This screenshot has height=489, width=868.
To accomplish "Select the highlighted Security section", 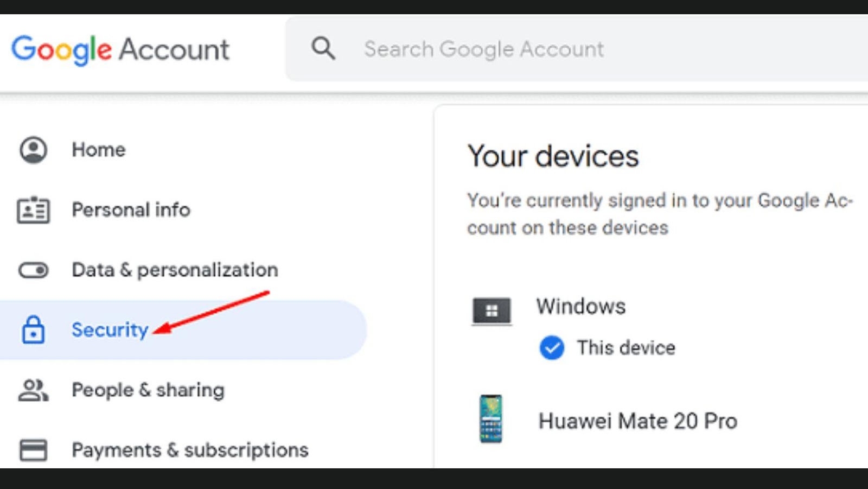I will click(184, 330).
